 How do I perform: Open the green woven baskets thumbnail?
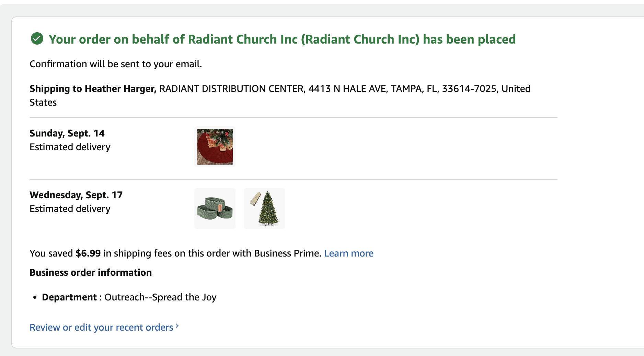[215, 209]
